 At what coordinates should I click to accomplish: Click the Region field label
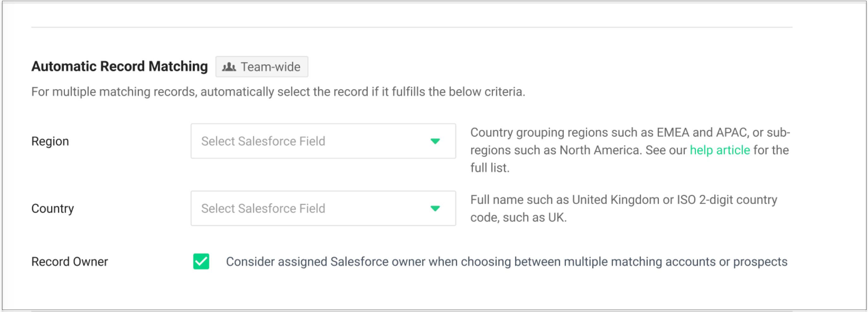click(x=50, y=141)
